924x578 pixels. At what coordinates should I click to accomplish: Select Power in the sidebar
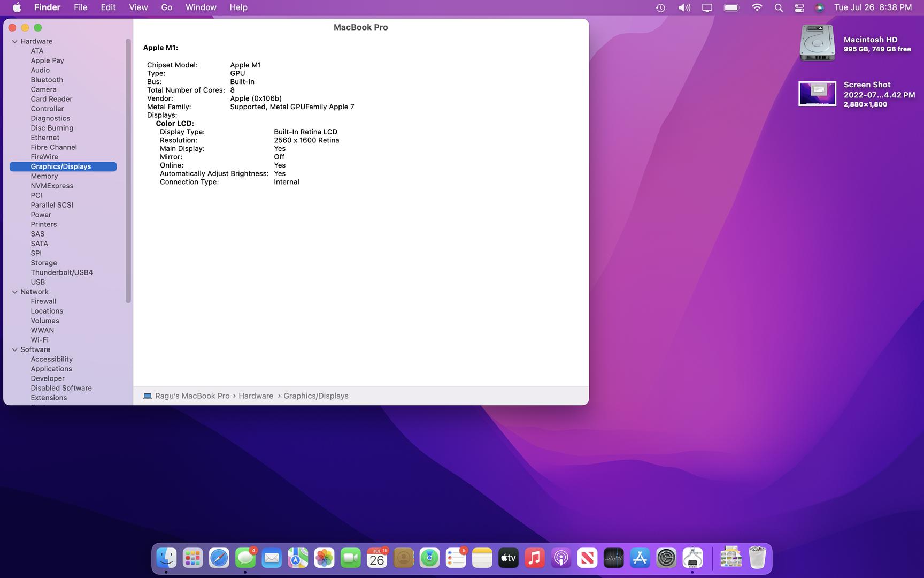point(63,215)
